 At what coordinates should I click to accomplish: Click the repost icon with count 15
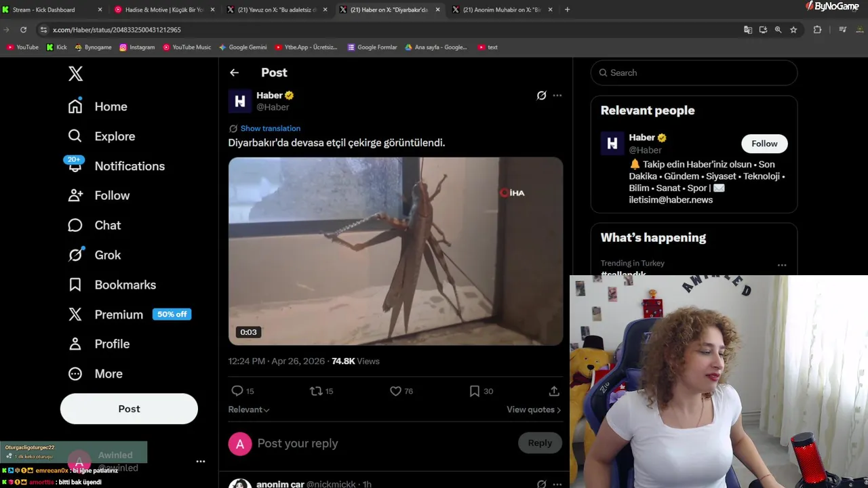coord(316,391)
